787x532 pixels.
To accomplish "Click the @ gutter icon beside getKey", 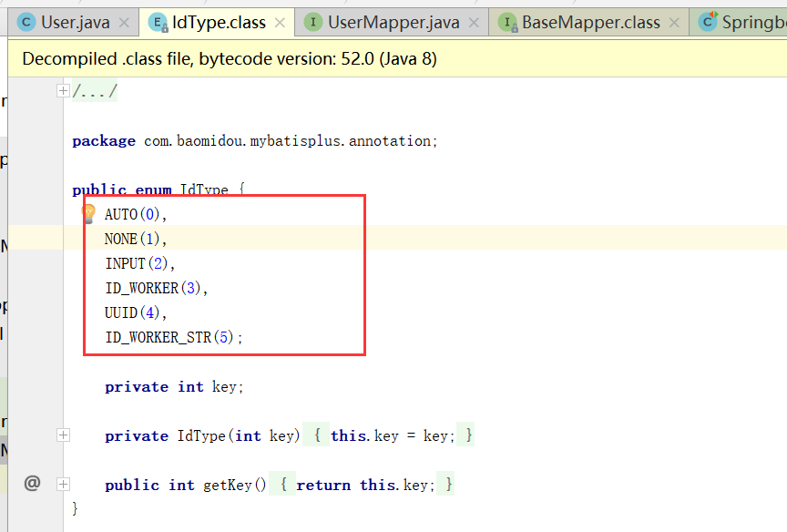I will click(x=32, y=484).
